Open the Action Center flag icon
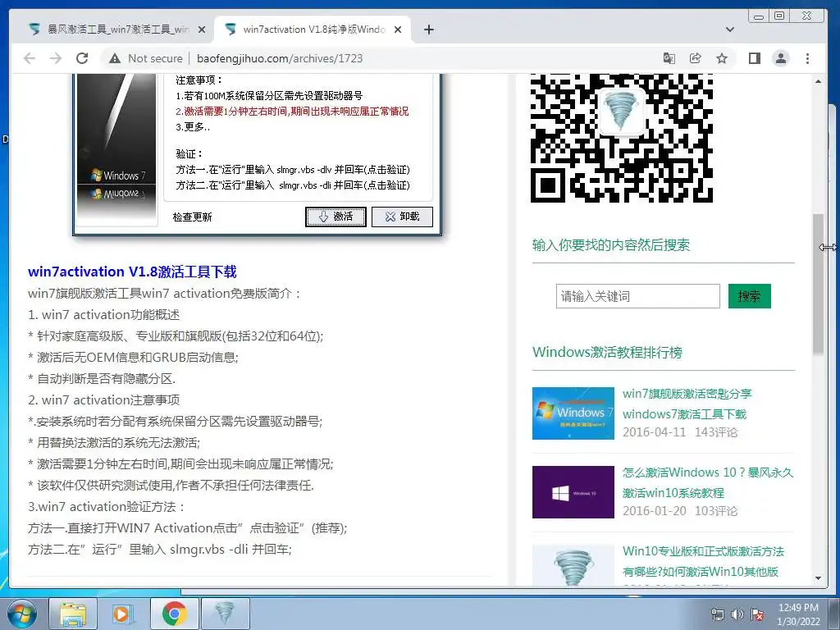This screenshot has height=630, width=840. click(757, 614)
